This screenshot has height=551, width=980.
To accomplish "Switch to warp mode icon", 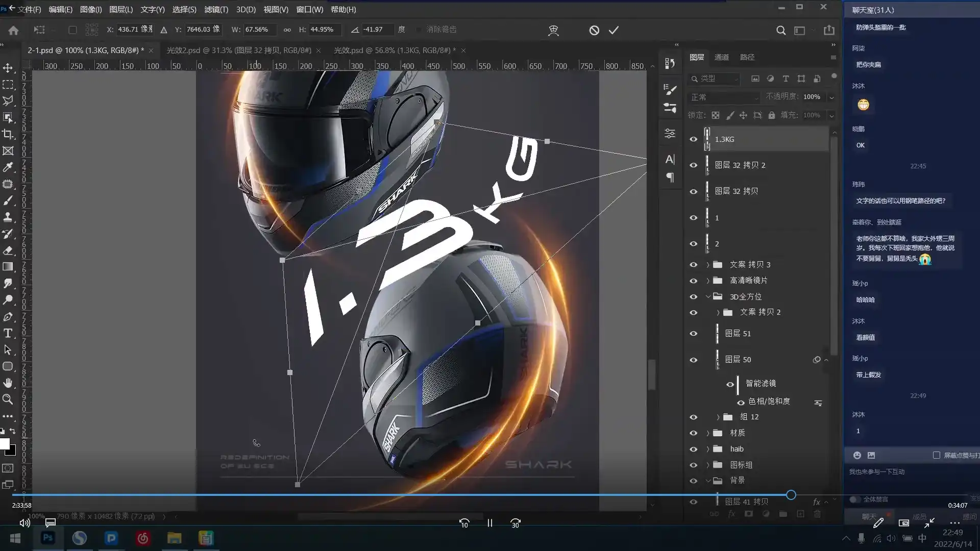I will (553, 30).
